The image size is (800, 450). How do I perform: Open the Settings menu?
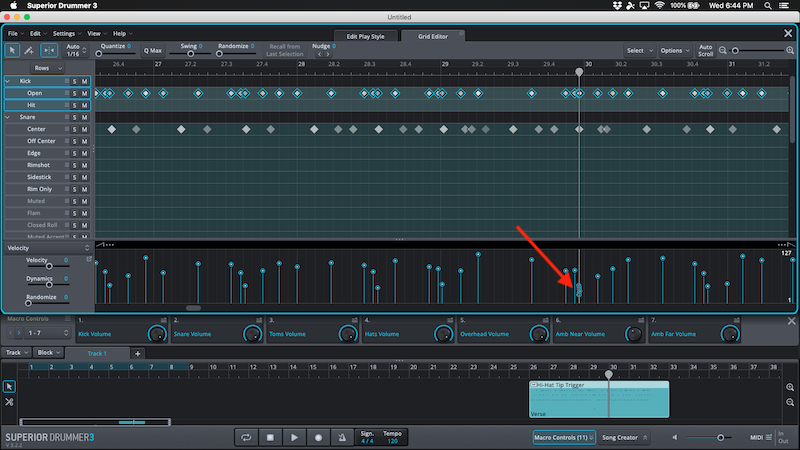point(67,34)
